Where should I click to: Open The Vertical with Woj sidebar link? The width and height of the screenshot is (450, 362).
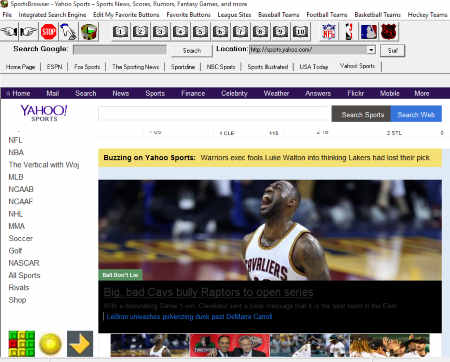[x=44, y=165]
